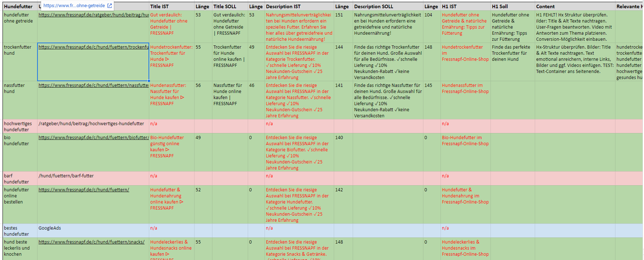Image resolution: width=644 pixels, height=260 pixels.
Task: Select the selected trockenfutter URL cell
Action: (93, 62)
